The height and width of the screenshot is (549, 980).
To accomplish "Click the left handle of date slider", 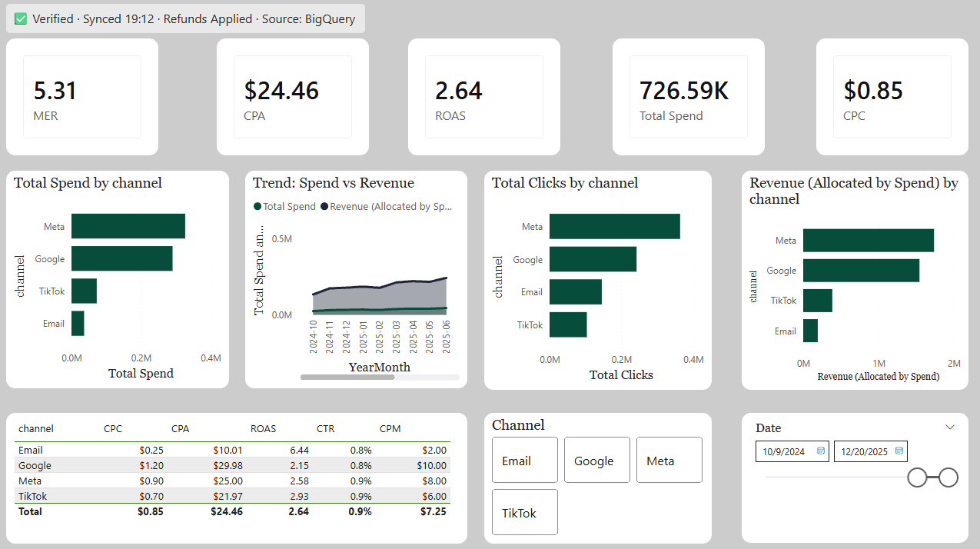I will 917,477.
